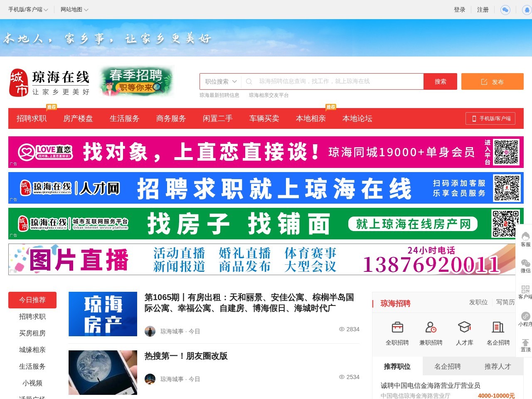
Task: Click the 春季招聘 promo image
Action: [136, 81]
